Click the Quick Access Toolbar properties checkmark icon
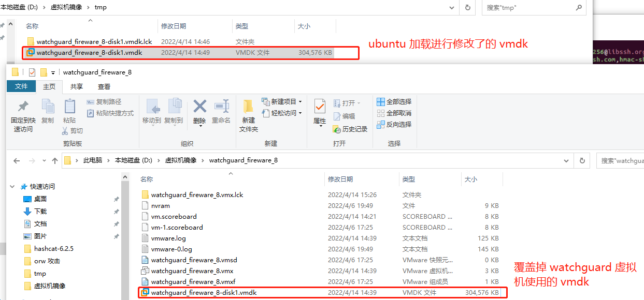644x300 pixels. pos(32,72)
